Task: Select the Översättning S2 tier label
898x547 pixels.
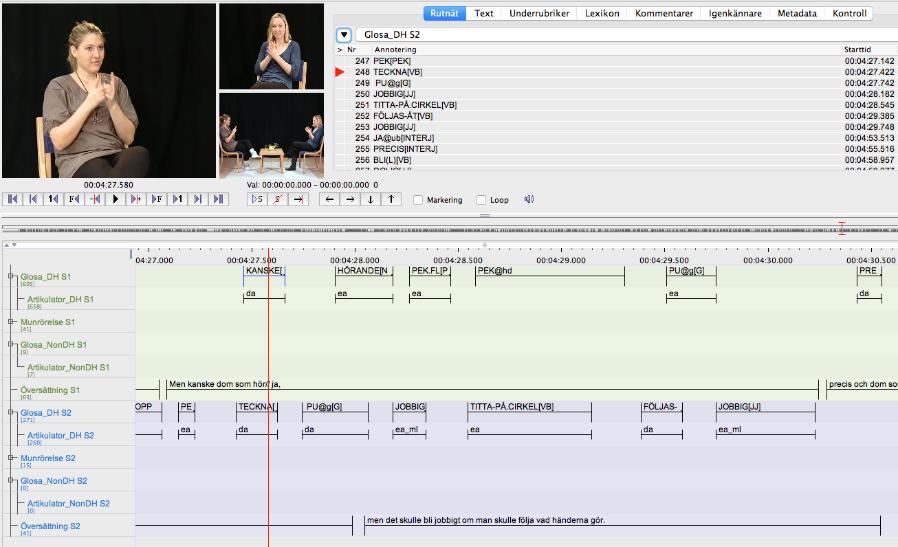Action: click(x=50, y=526)
